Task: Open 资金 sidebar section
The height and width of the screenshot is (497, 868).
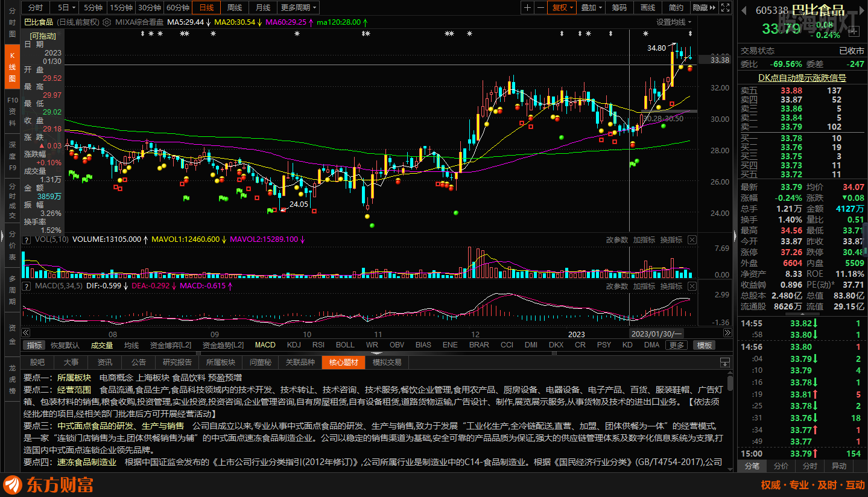Action: (12, 335)
